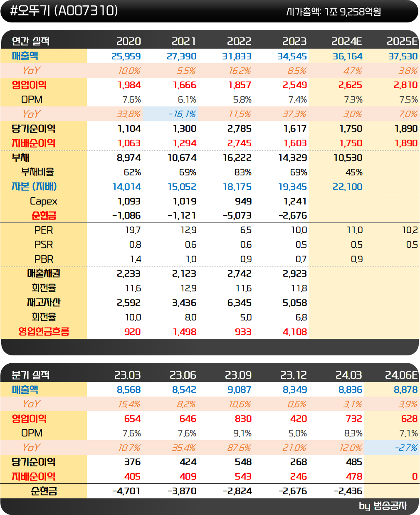Select the operating profit YoY 37.3%
Image resolution: width=420 pixels, height=515 pixels.
pyautogui.click(x=295, y=114)
